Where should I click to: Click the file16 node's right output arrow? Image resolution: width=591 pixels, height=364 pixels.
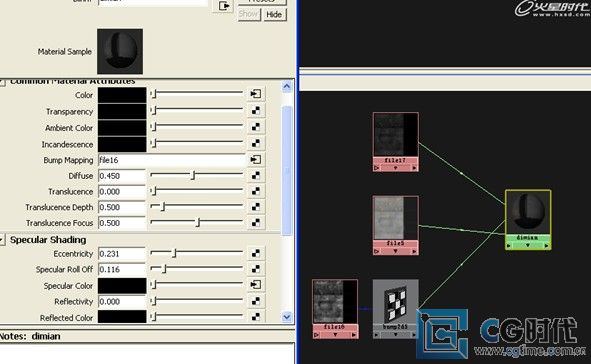pyautogui.click(x=354, y=335)
